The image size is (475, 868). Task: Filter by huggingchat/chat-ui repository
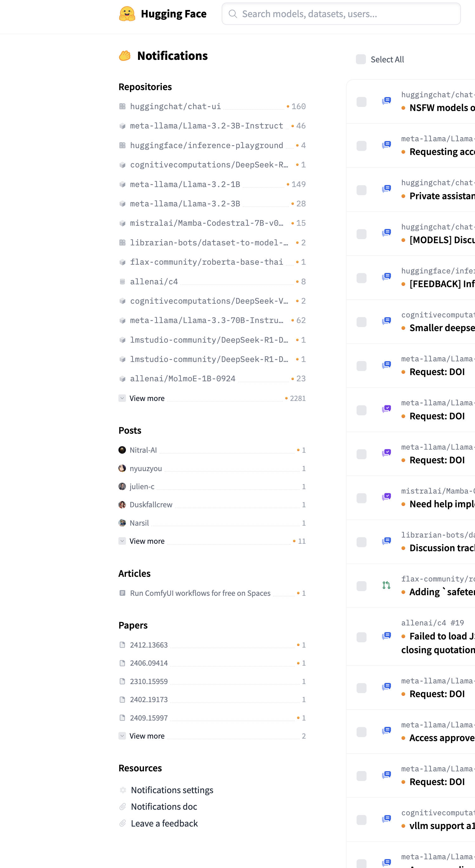coord(175,107)
